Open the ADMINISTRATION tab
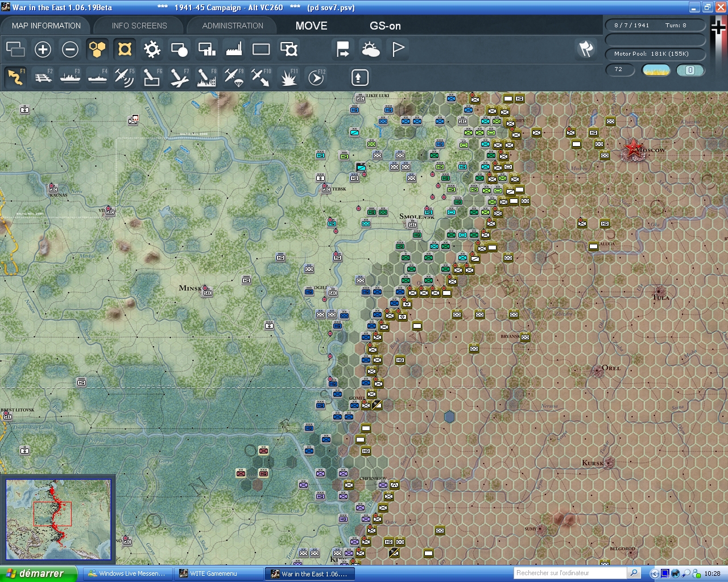Viewport: 728px width, 582px height. (x=233, y=26)
